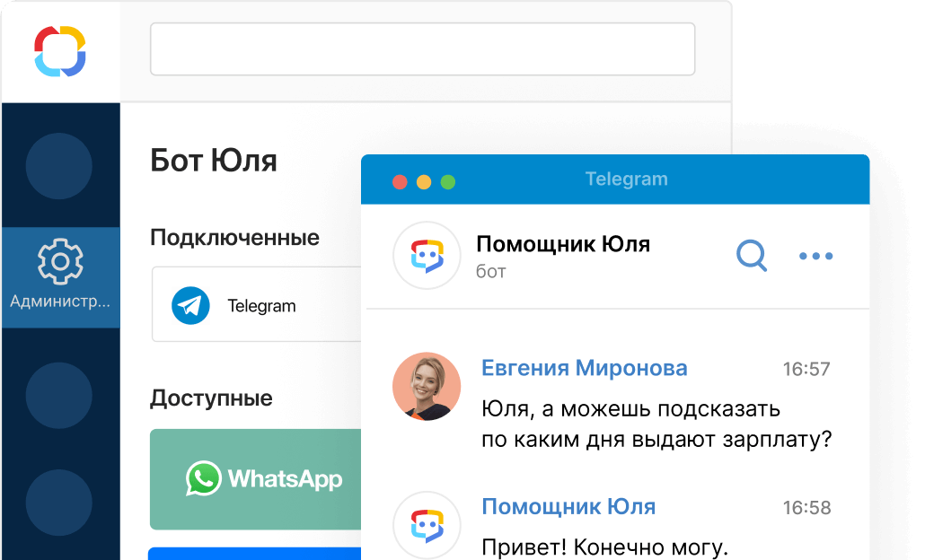Choose the WhatsApp channel card
The width and height of the screenshot is (925, 560).
tap(255, 478)
